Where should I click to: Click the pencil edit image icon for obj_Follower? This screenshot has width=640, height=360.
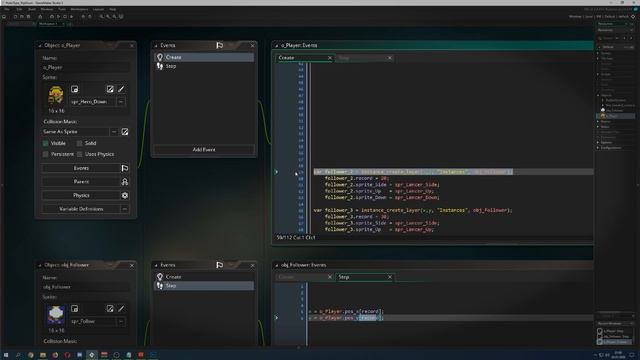coord(121,309)
